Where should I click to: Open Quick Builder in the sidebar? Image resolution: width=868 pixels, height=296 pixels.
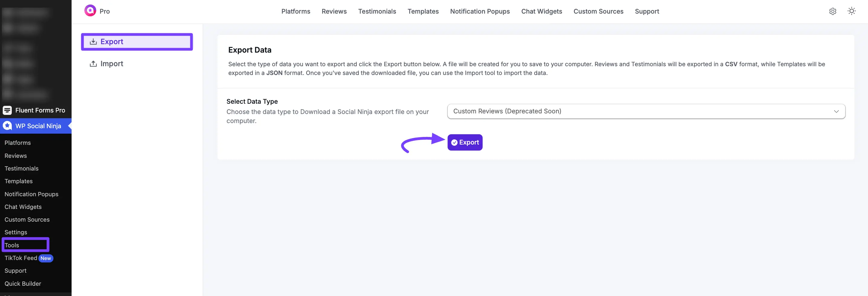point(23,284)
